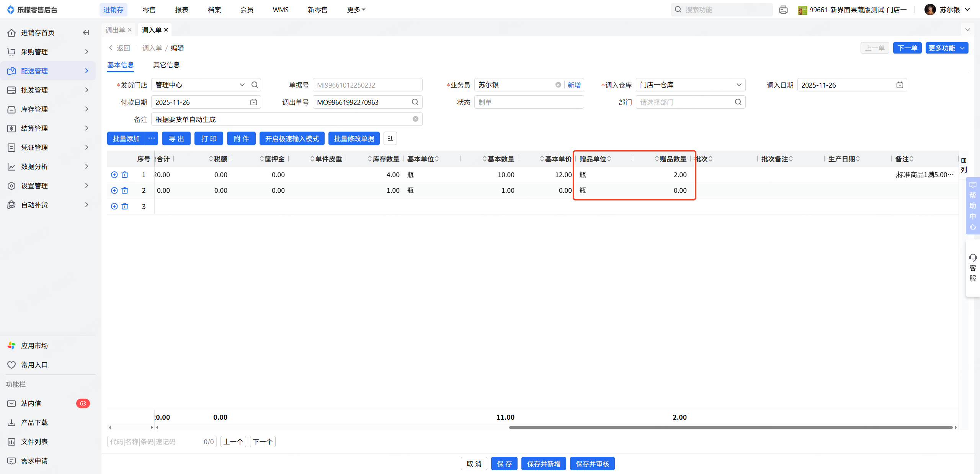The width and height of the screenshot is (980, 474).
Task: Click add-row plus icon on row 1
Action: (x=114, y=175)
